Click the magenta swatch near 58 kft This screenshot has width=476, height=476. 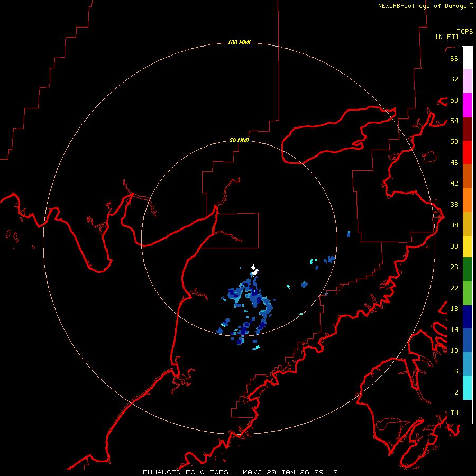[467, 105]
